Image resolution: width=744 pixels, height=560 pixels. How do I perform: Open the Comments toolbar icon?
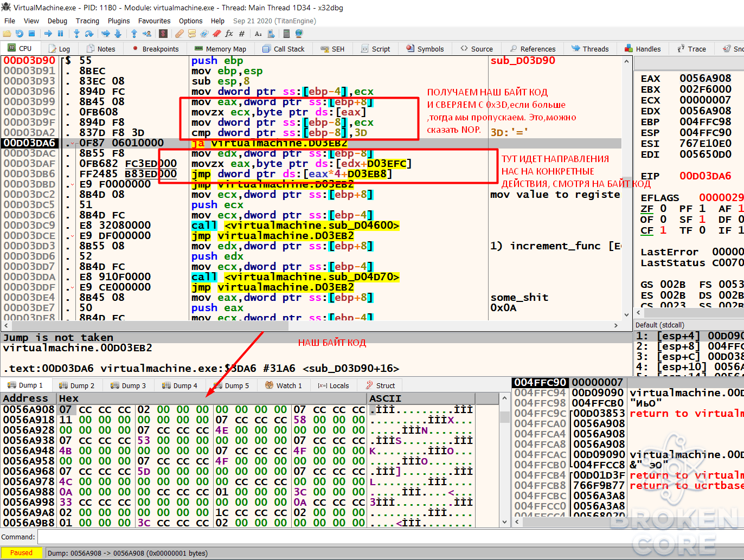pos(192,34)
